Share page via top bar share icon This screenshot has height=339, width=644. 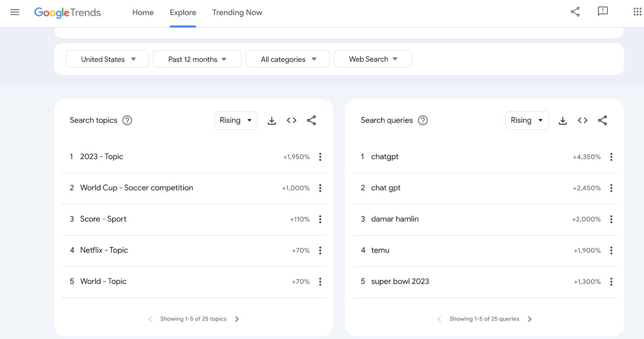click(x=575, y=12)
